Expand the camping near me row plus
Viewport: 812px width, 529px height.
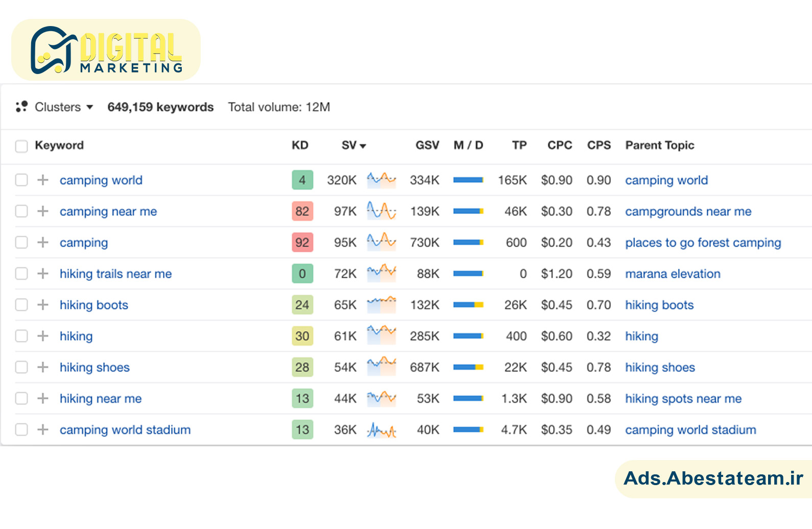[43, 211]
